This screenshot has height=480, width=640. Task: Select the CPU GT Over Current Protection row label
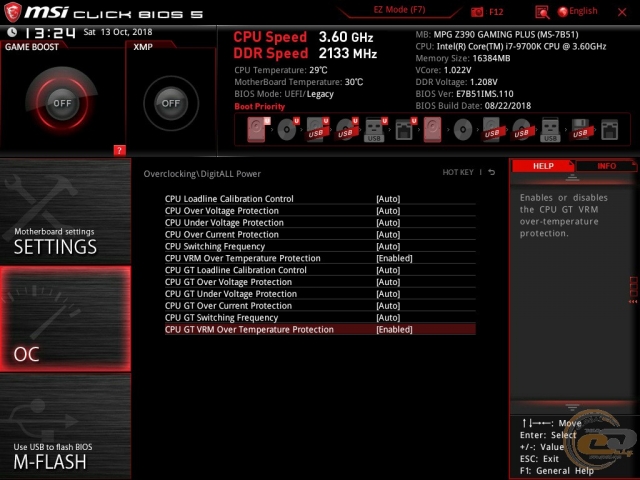(229, 305)
